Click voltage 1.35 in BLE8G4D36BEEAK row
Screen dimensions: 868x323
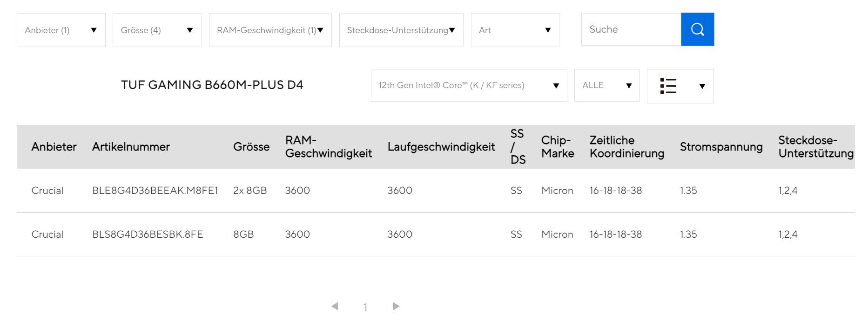point(688,191)
